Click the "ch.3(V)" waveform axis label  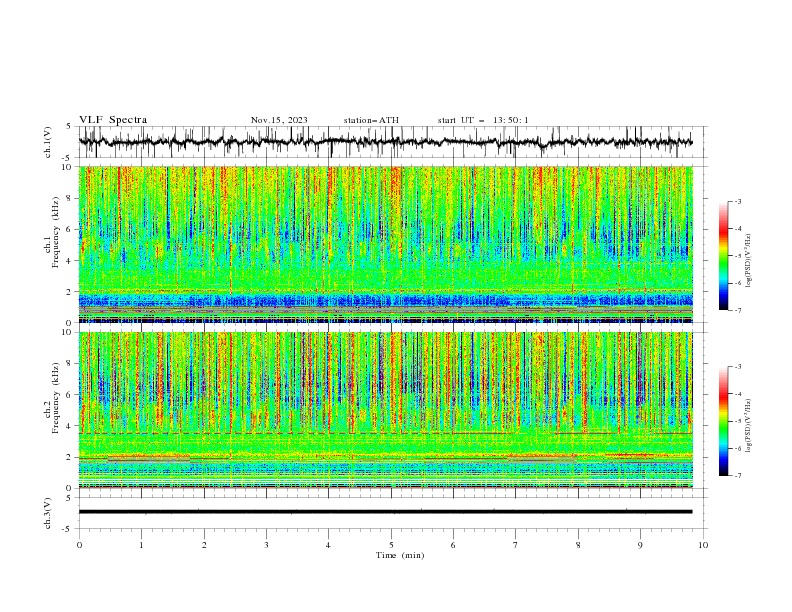[x=47, y=513]
